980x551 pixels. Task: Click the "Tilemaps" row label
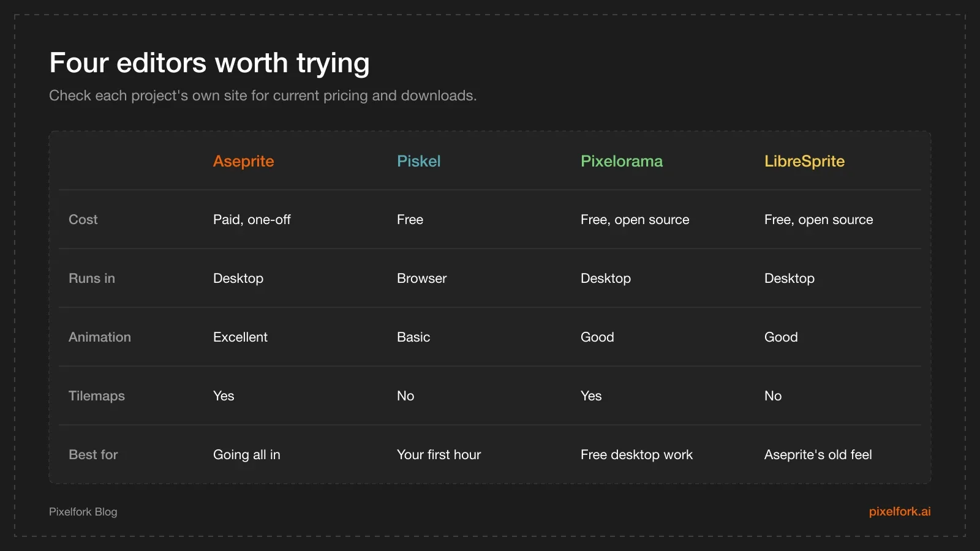tap(97, 395)
